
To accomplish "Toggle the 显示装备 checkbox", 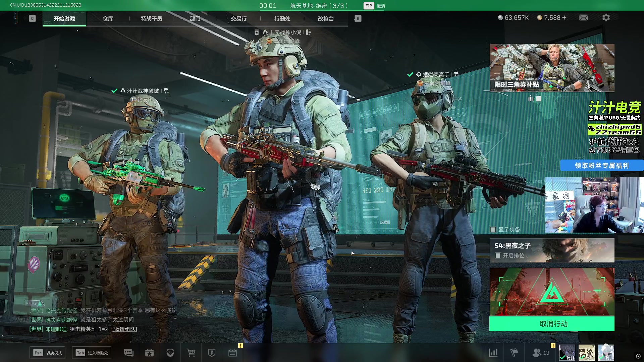I will click(x=493, y=230).
